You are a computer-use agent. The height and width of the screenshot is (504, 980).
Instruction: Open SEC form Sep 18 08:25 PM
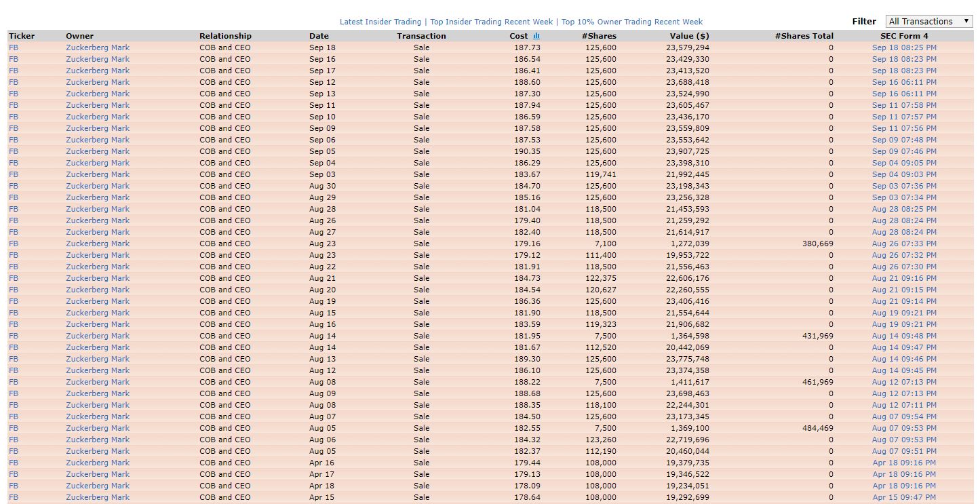tap(904, 47)
